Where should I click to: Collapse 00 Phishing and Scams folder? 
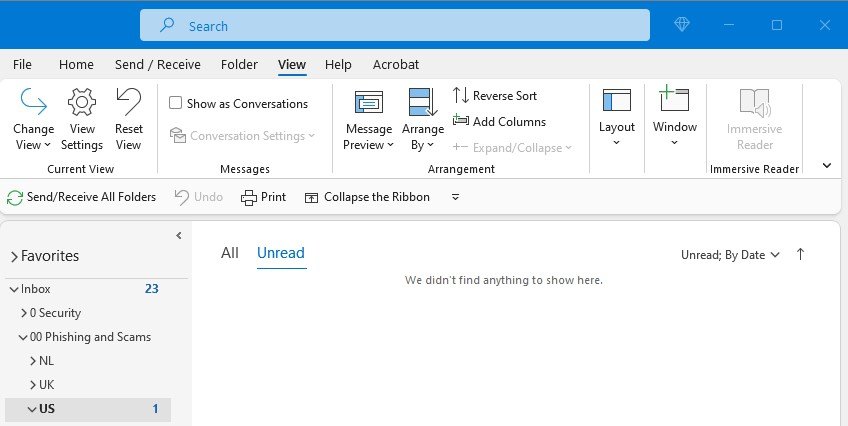click(23, 337)
